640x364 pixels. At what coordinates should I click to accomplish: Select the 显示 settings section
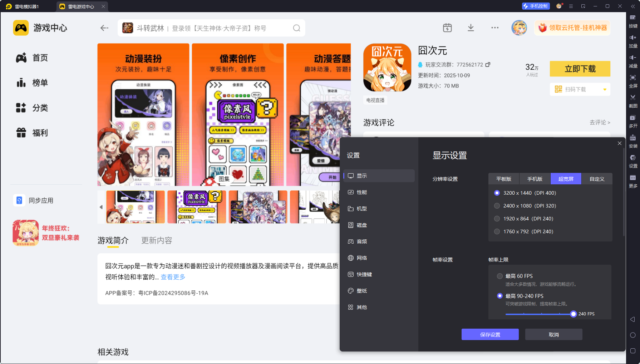click(379, 176)
